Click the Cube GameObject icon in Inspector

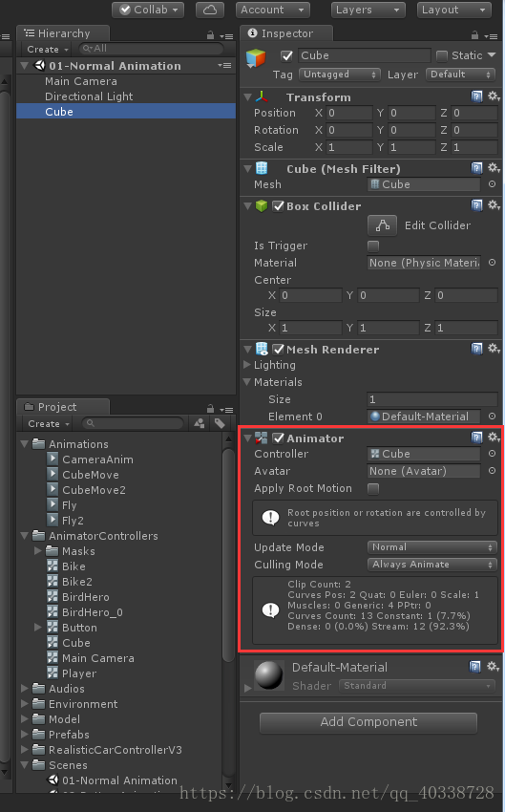[x=256, y=58]
